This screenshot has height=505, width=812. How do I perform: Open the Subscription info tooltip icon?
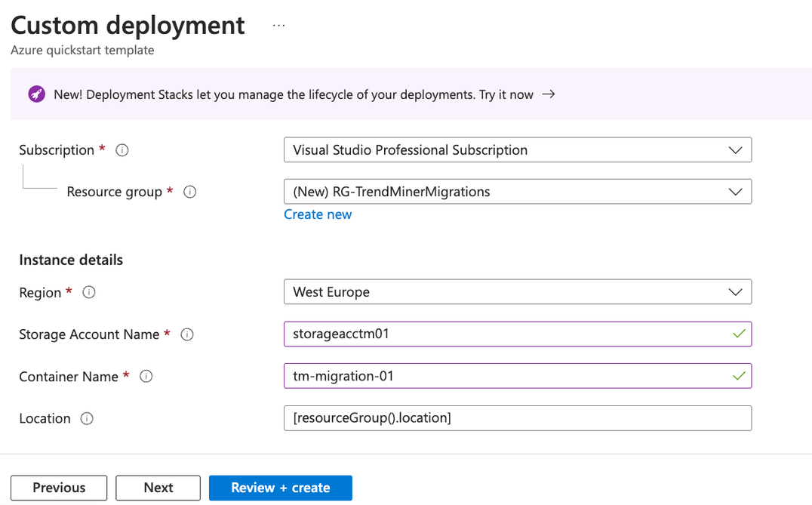[x=121, y=149]
